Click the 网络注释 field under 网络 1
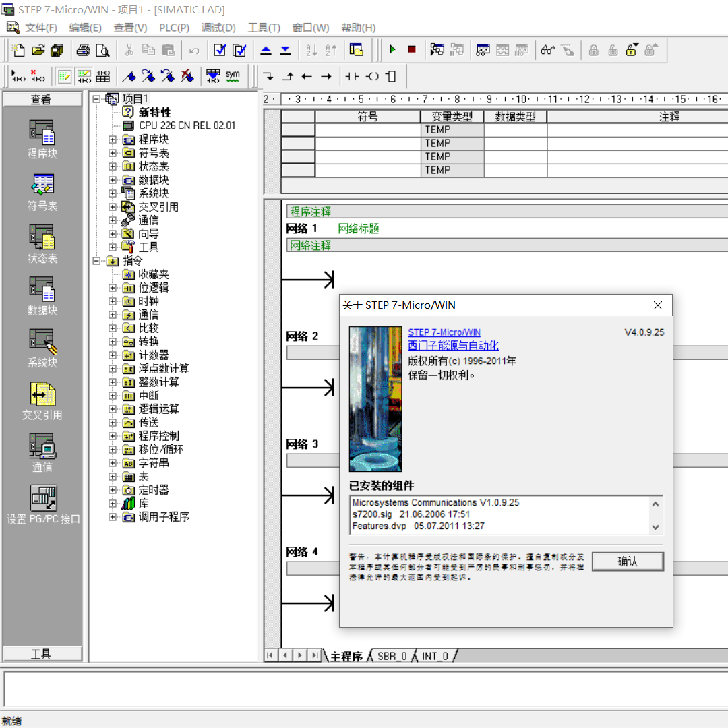Screen dimensions: 728x728 (507, 245)
